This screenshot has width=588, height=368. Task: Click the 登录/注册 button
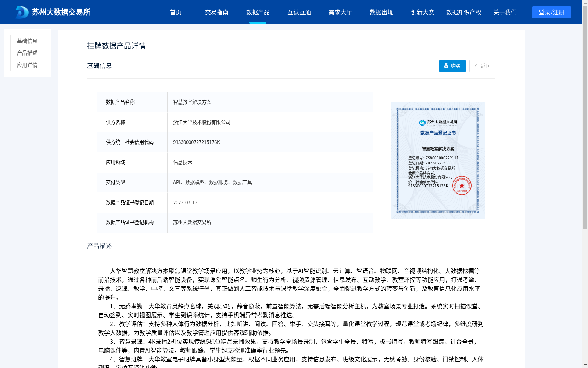(552, 12)
